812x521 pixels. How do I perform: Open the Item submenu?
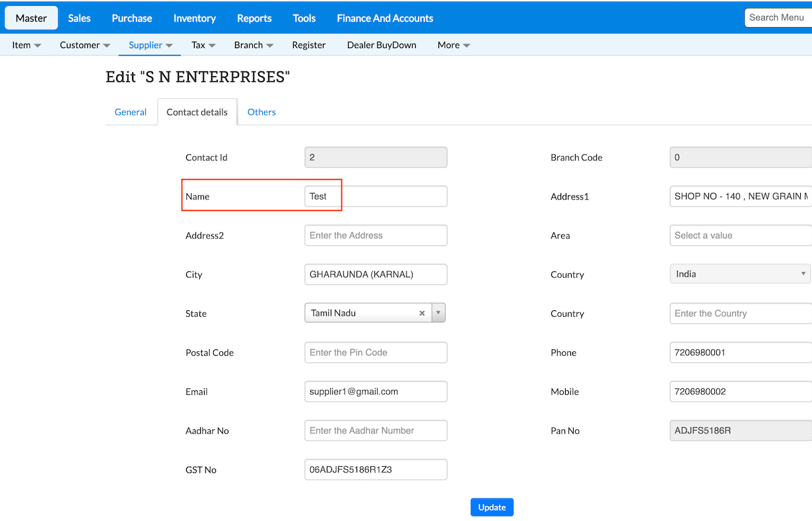26,45
